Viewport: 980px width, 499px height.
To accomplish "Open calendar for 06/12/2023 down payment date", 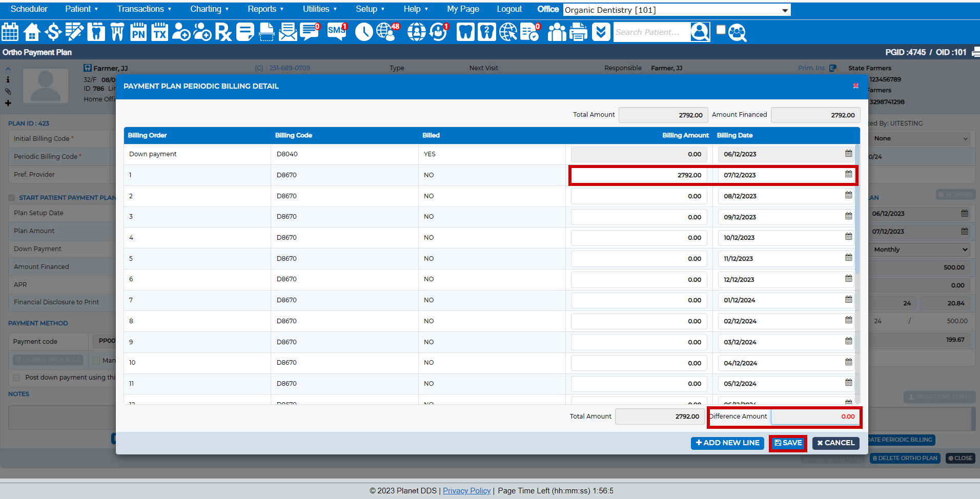I will tap(848, 153).
